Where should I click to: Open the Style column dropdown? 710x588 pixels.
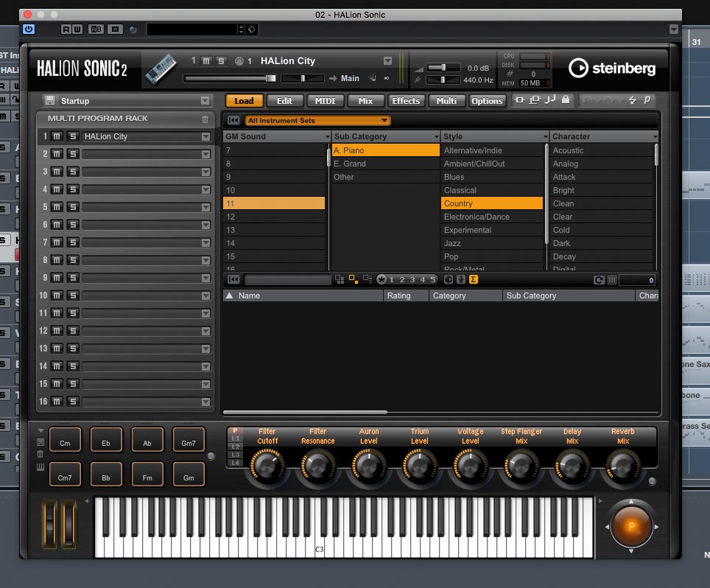coord(546,137)
